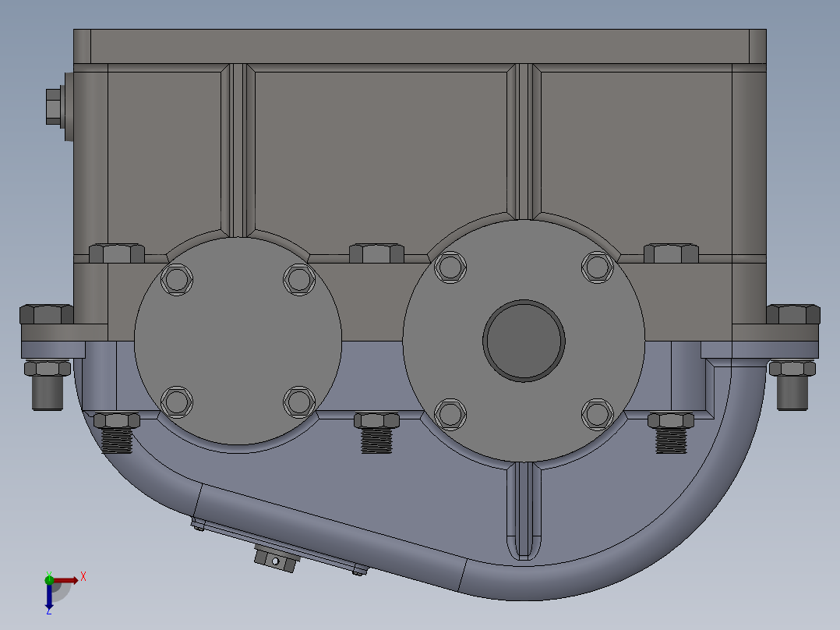The height and width of the screenshot is (630, 840).
Task: Select the top cover plate of the gearbox
Action: [419, 46]
